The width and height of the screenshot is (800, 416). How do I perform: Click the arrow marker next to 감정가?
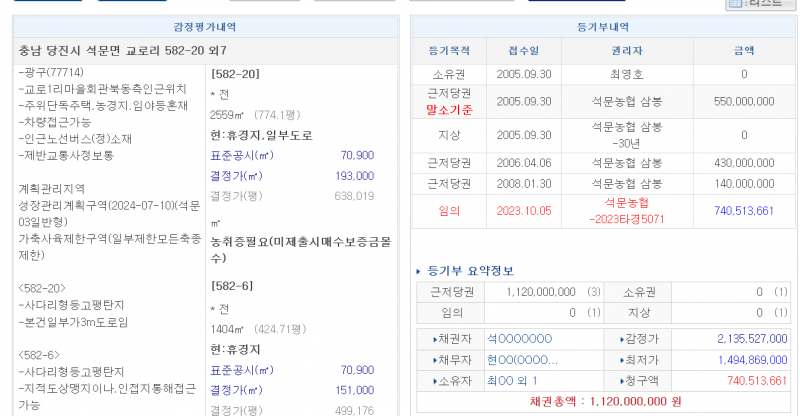[x=616, y=339]
